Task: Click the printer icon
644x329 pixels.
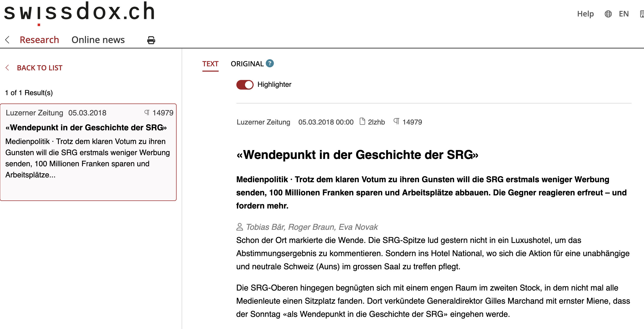Action: coord(151,40)
